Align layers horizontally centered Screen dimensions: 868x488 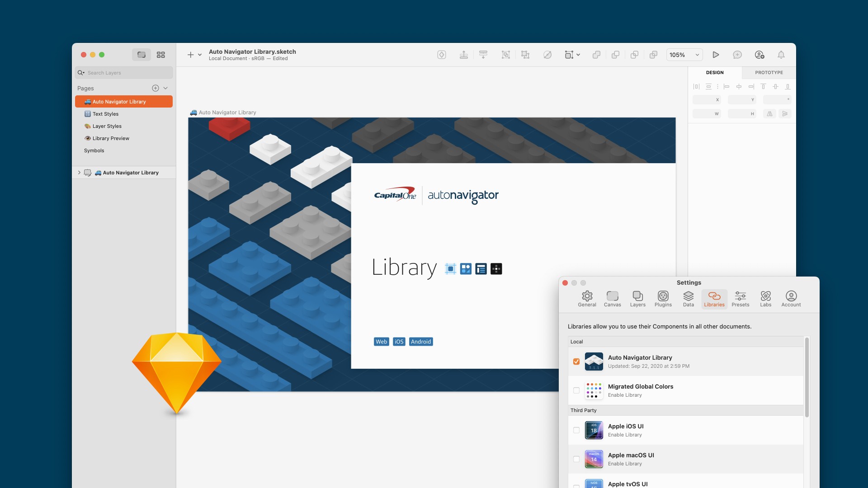pos(739,86)
